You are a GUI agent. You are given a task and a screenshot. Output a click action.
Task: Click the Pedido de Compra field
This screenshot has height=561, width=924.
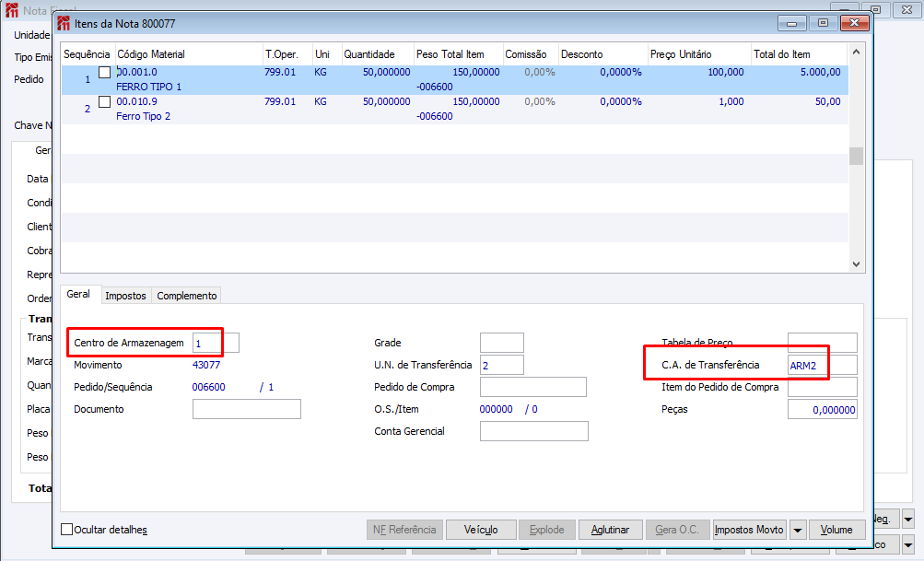tap(533, 387)
